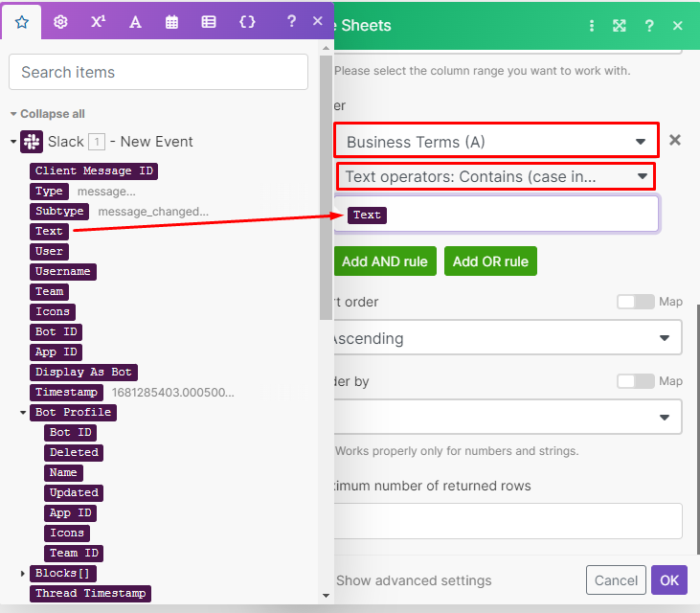Collapse the Bot Profile group
The width and height of the screenshot is (700, 613).
click(x=23, y=413)
